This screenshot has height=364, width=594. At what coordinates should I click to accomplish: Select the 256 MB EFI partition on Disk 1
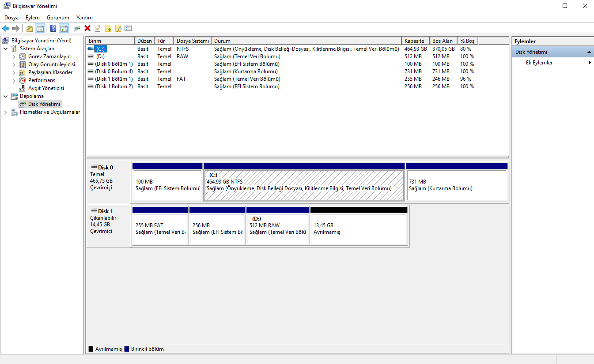coord(217,225)
